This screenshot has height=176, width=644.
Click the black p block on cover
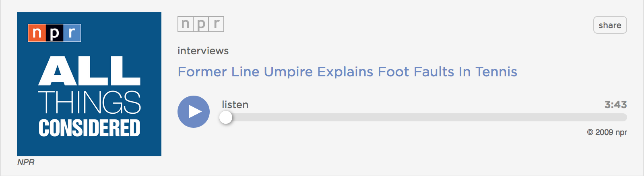[x=54, y=33]
